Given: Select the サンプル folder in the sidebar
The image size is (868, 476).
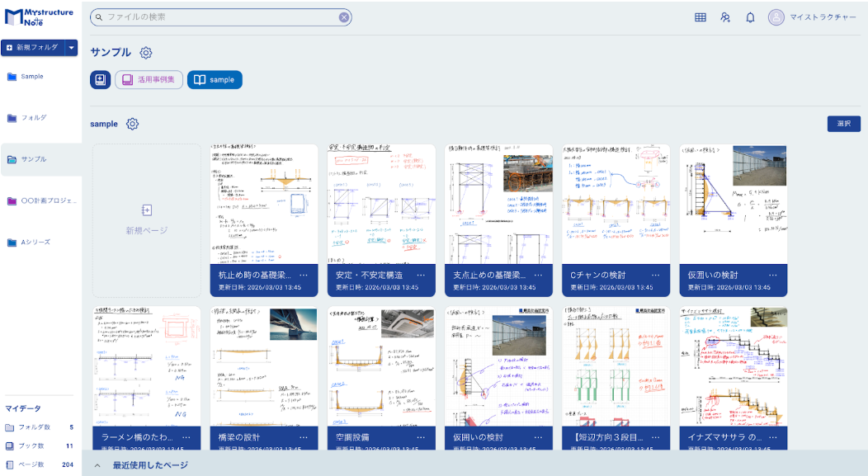Looking at the screenshot, I should point(33,160).
